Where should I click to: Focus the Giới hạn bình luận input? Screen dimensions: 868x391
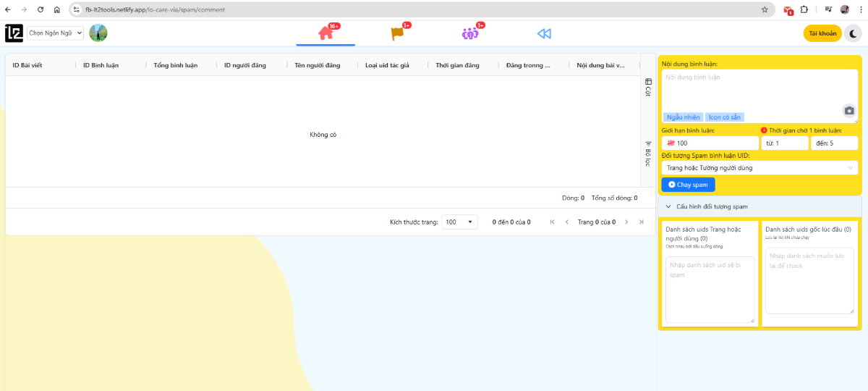[x=710, y=143]
